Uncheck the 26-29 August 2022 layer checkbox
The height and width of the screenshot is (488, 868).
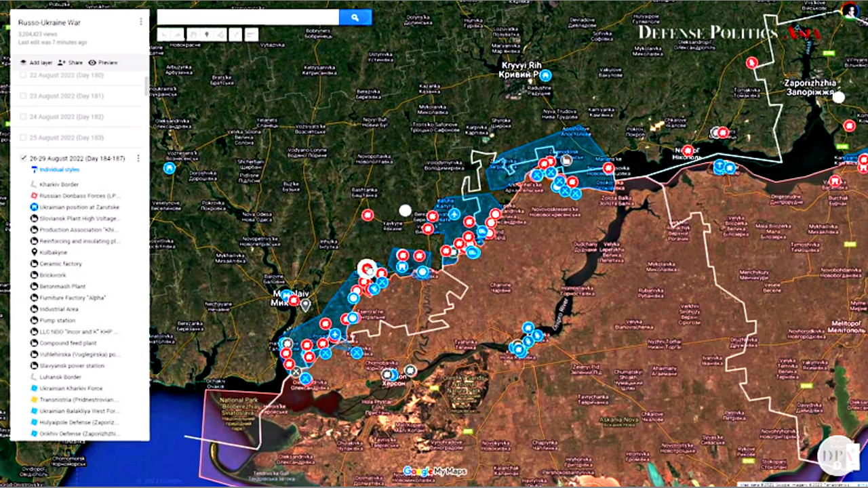(x=24, y=159)
